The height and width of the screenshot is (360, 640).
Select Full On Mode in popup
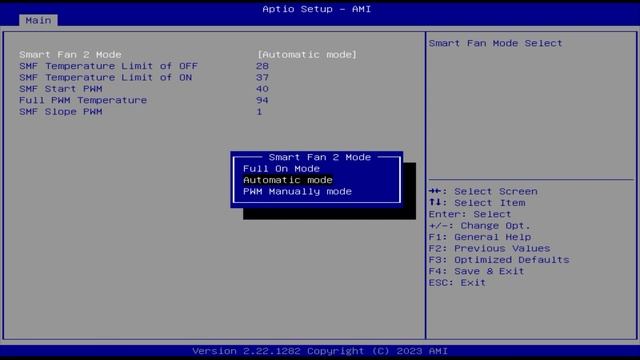click(281, 169)
